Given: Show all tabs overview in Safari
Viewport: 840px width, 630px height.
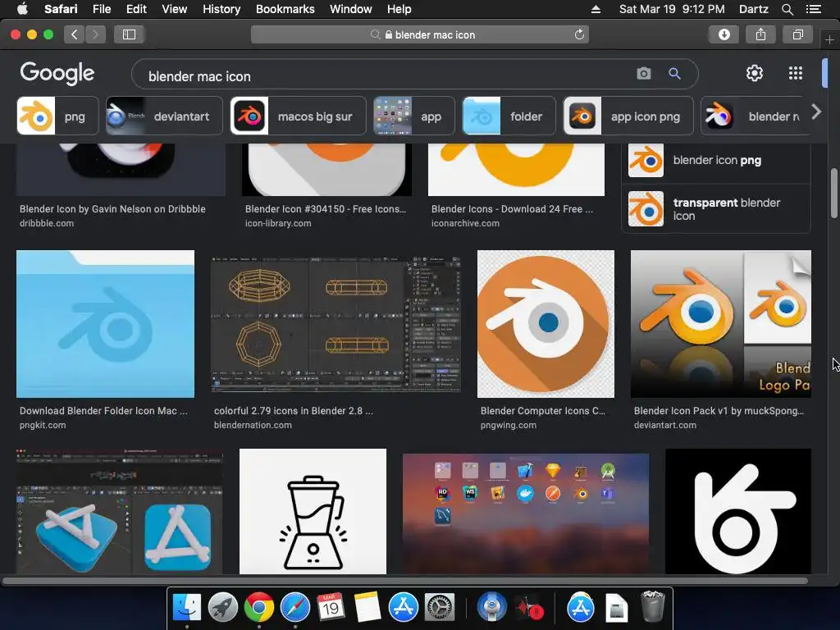Looking at the screenshot, I should [797, 34].
